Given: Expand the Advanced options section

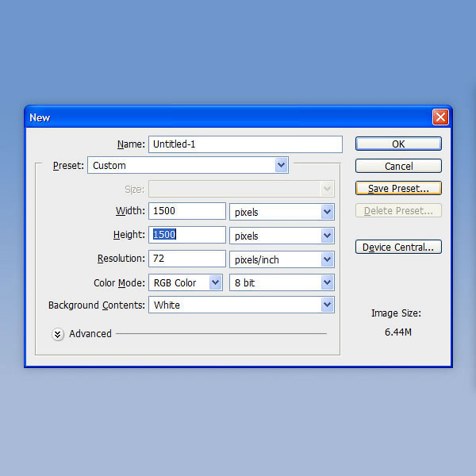Looking at the screenshot, I should (x=58, y=334).
